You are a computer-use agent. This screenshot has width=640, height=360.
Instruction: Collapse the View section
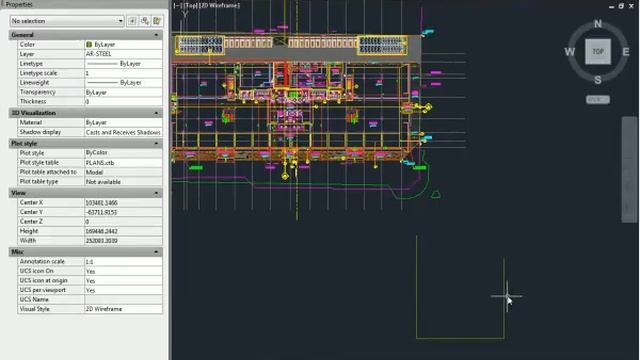coord(156,193)
